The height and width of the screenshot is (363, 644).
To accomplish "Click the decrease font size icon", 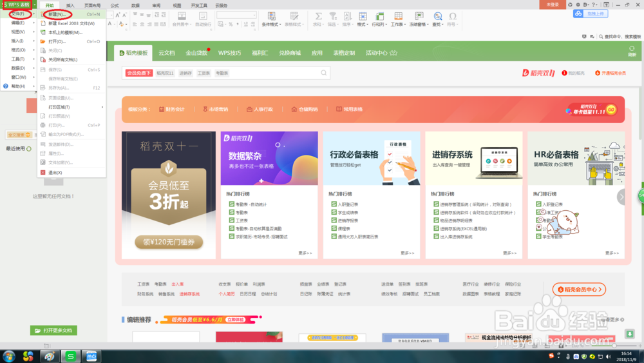I will coord(124,15).
